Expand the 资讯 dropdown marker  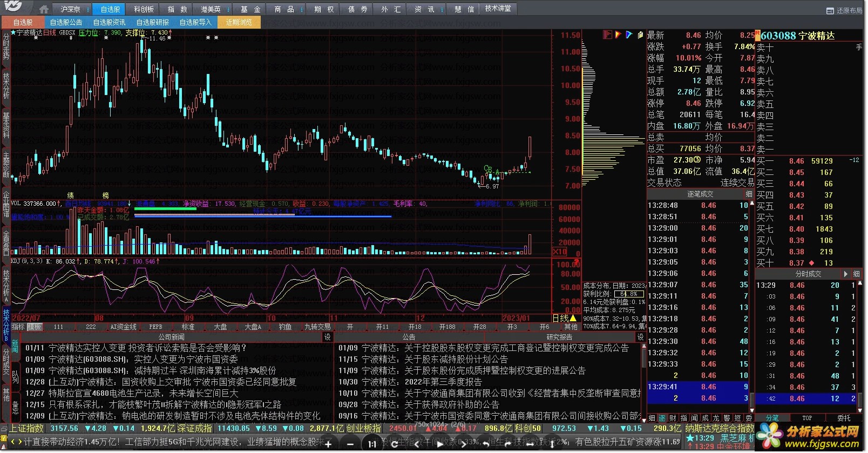[442, 9]
